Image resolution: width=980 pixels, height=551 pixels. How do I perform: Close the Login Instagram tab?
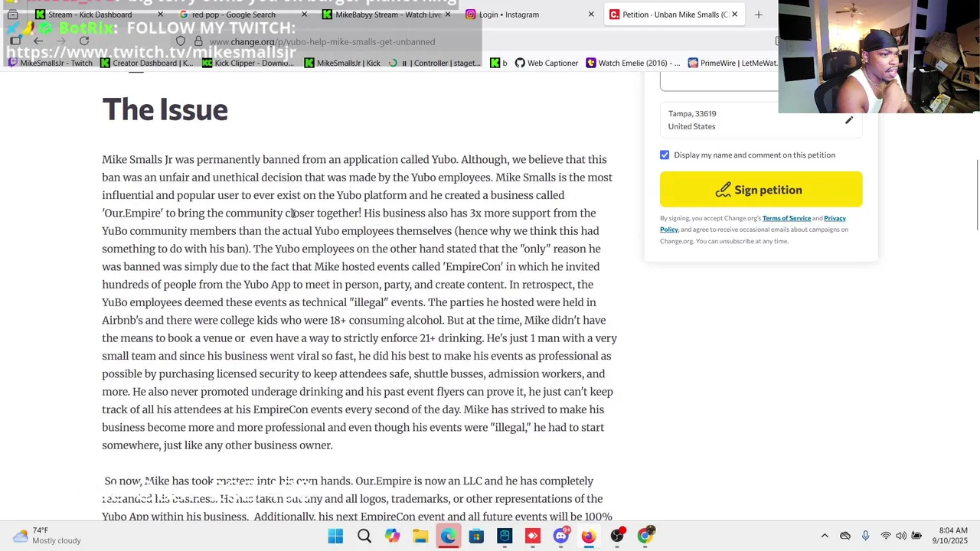click(x=591, y=15)
